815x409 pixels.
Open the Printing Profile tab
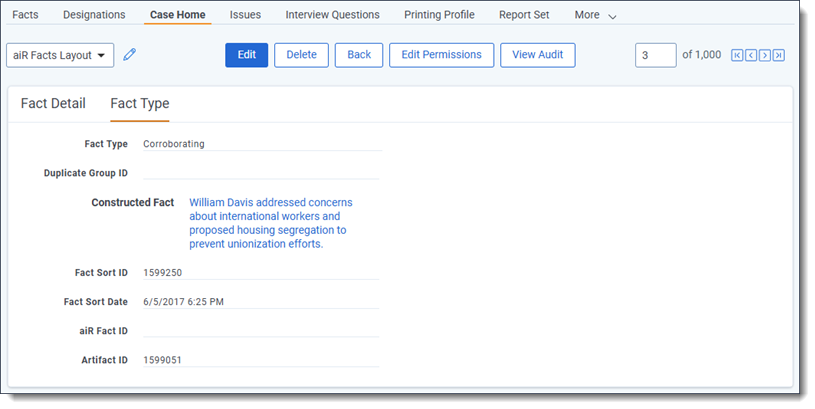pos(439,15)
